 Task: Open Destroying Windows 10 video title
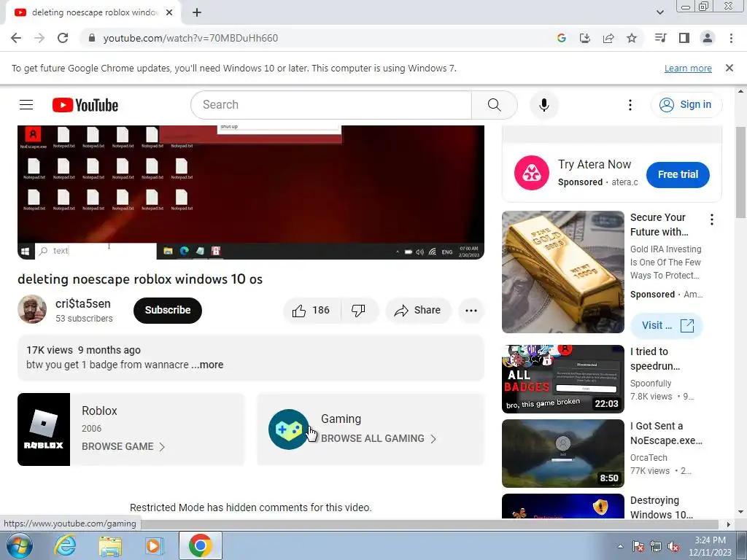661,507
